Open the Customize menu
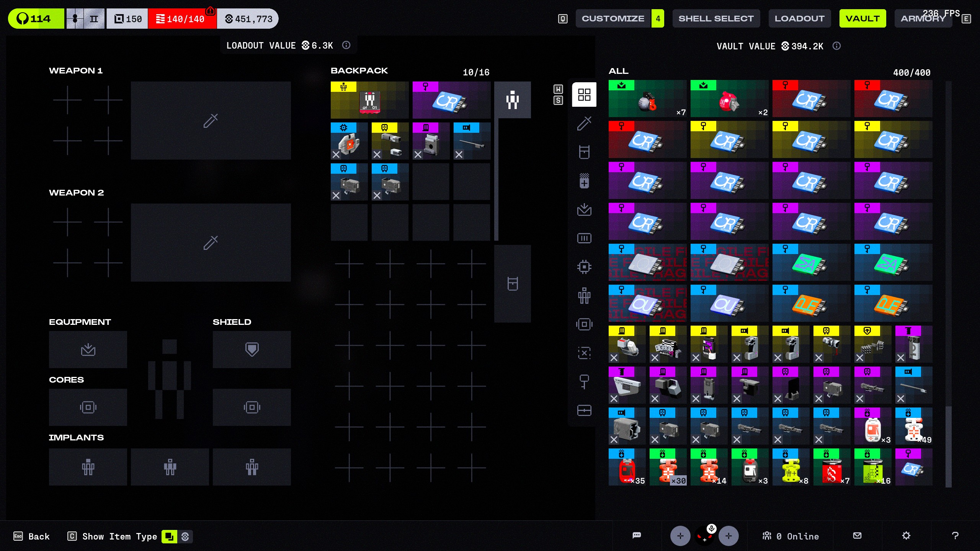980x551 pixels. pyautogui.click(x=613, y=18)
